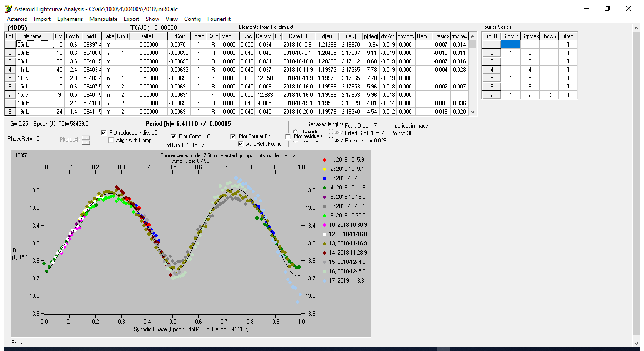Click the Date UT column header
The image size is (644, 351).
coord(298,36)
